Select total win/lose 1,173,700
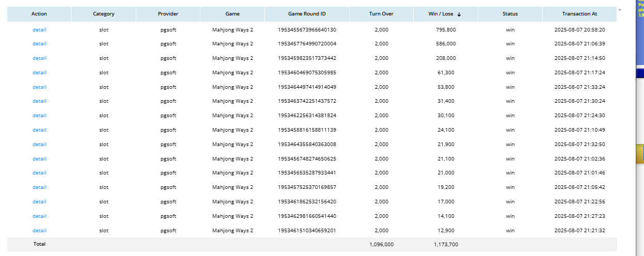 click(446, 245)
